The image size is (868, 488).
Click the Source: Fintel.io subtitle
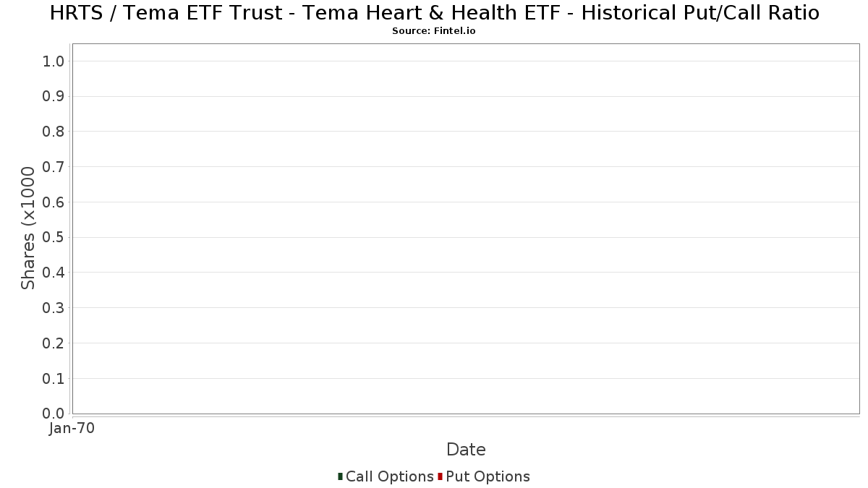pyautogui.click(x=434, y=31)
